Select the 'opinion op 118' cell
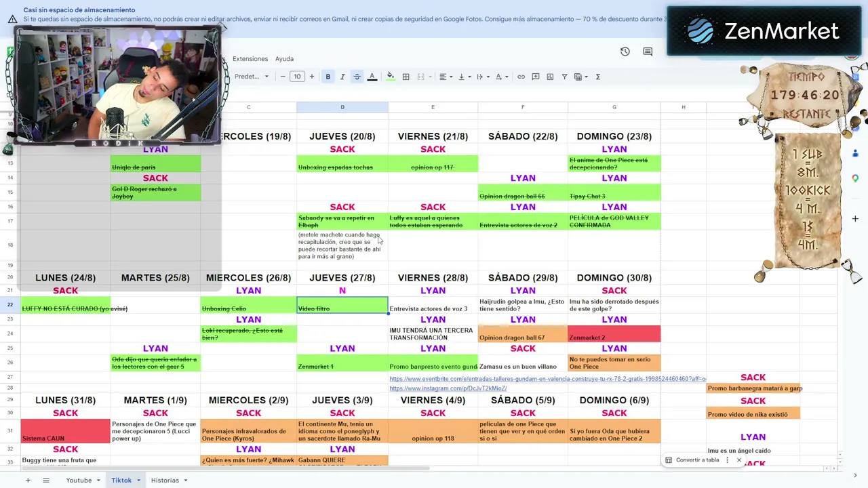Viewport: 868px width, 488px height. pos(433,431)
